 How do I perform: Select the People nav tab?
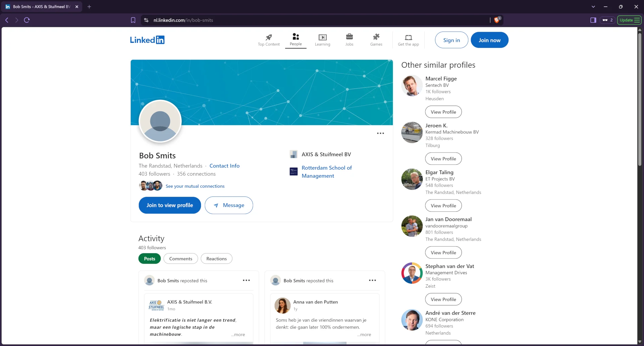296,40
